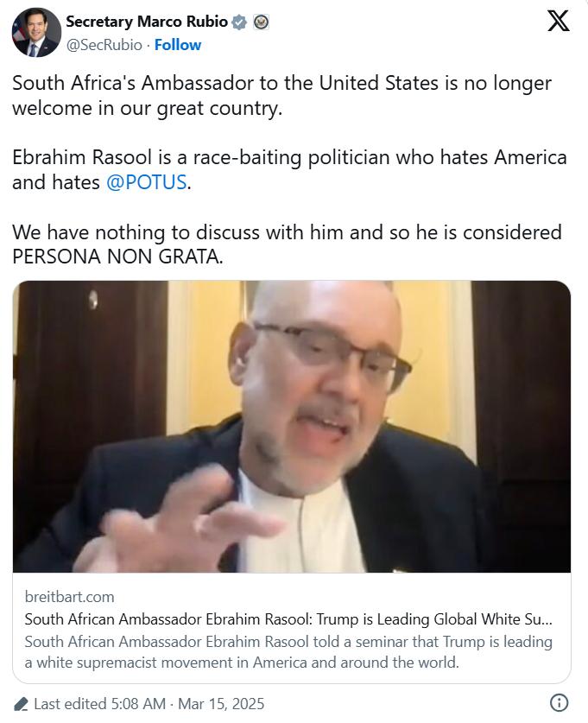Image resolution: width=588 pixels, height=723 pixels.
Task: Click the government seal affiliation badge
Action: (x=262, y=22)
